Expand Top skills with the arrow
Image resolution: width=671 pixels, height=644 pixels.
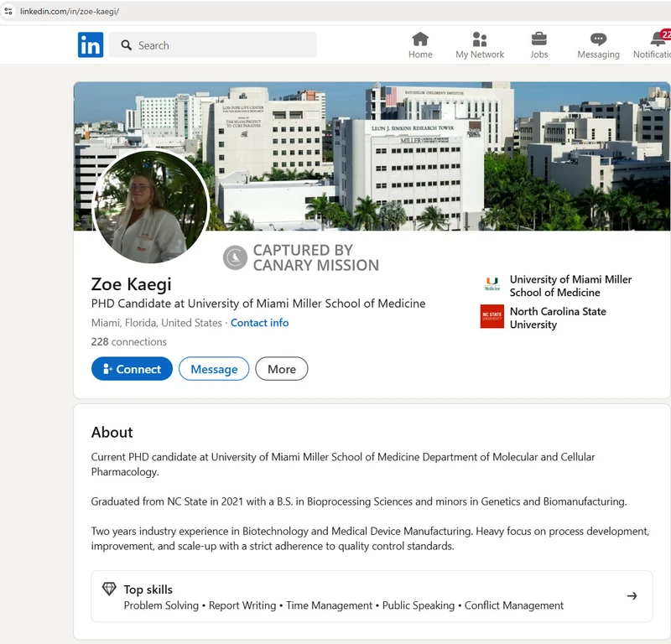tap(632, 595)
